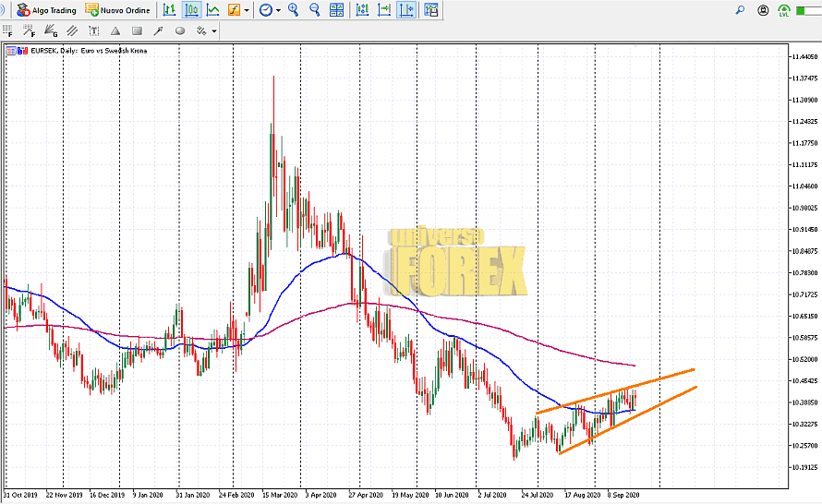Viewport: 822px width, 504px height.
Task: Open the chart template icon
Action: (430, 10)
